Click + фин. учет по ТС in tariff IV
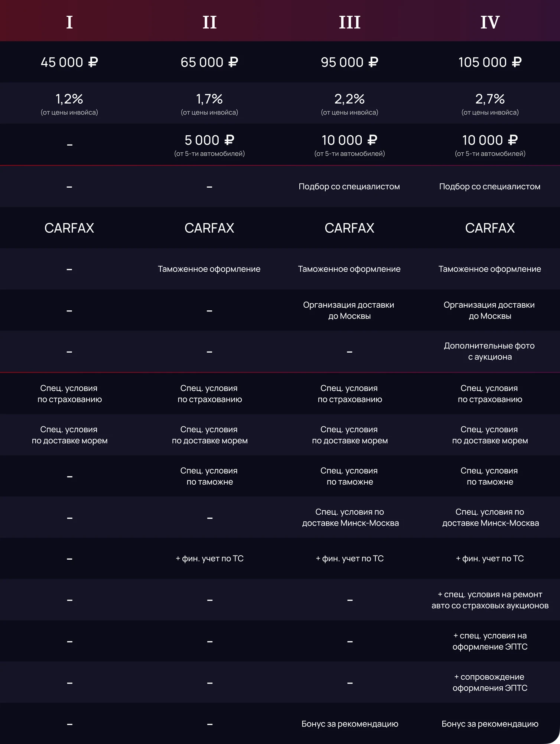The width and height of the screenshot is (560, 744). 490,559
